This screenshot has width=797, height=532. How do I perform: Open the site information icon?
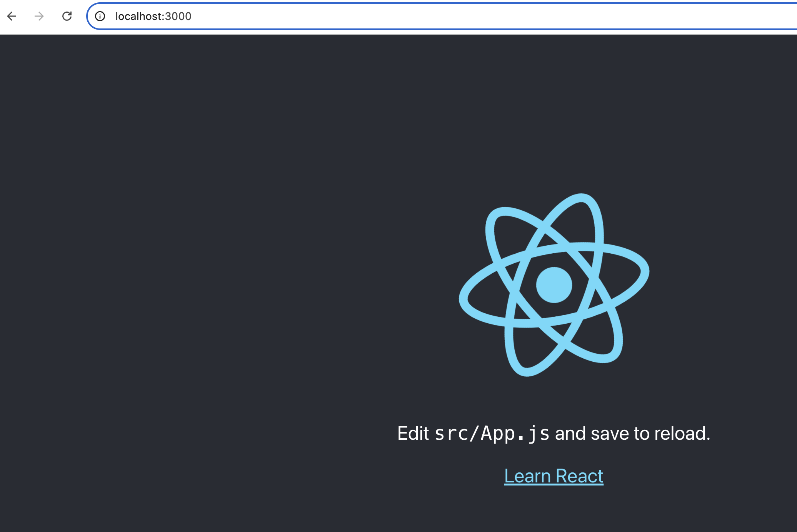[x=100, y=16]
